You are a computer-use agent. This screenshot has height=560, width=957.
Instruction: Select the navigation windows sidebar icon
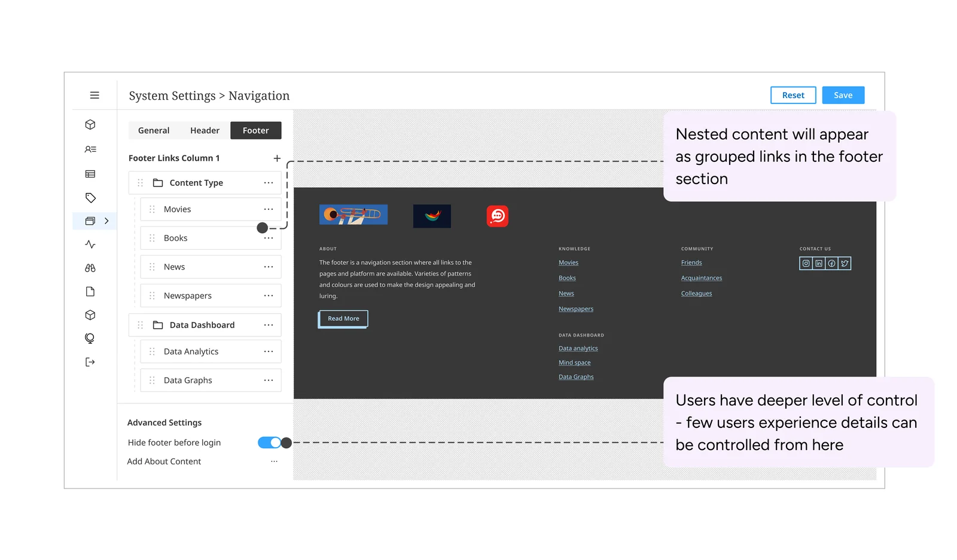90,221
